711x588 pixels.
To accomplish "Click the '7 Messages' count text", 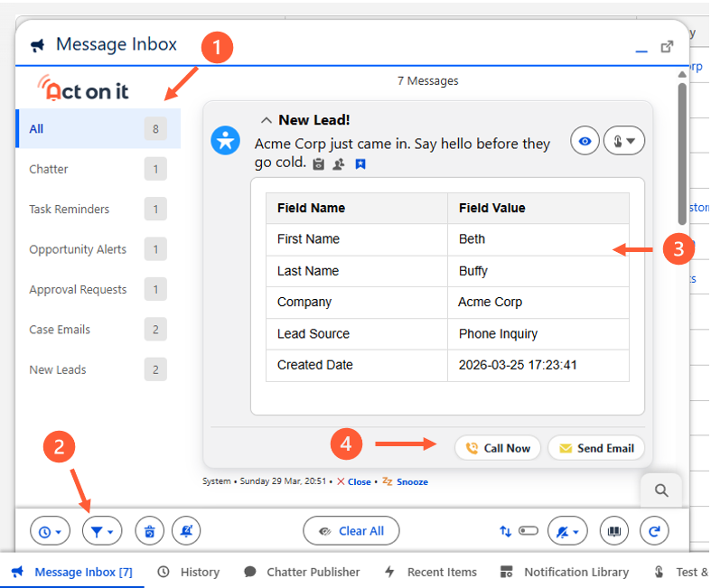I will pyautogui.click(x=427, y=80).
